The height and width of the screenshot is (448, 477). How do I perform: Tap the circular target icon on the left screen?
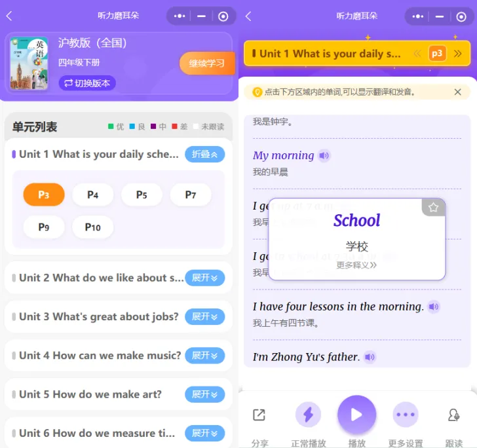[223, 16]
